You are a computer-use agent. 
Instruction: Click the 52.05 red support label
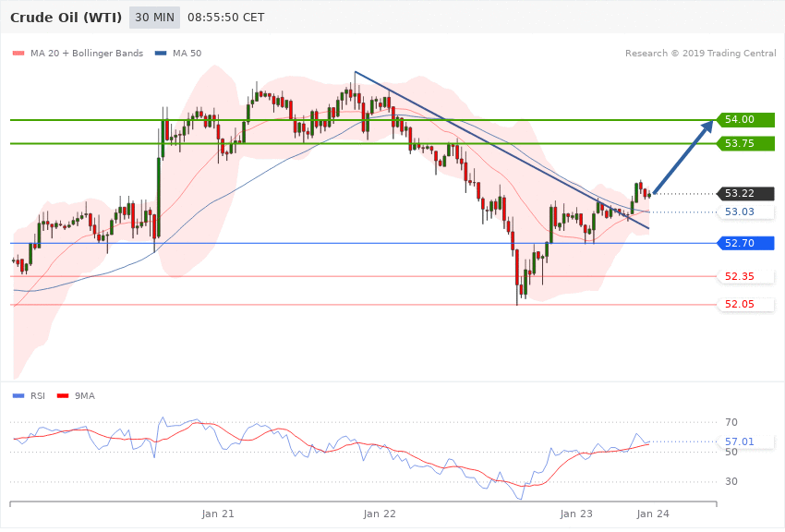click(745, 304)
